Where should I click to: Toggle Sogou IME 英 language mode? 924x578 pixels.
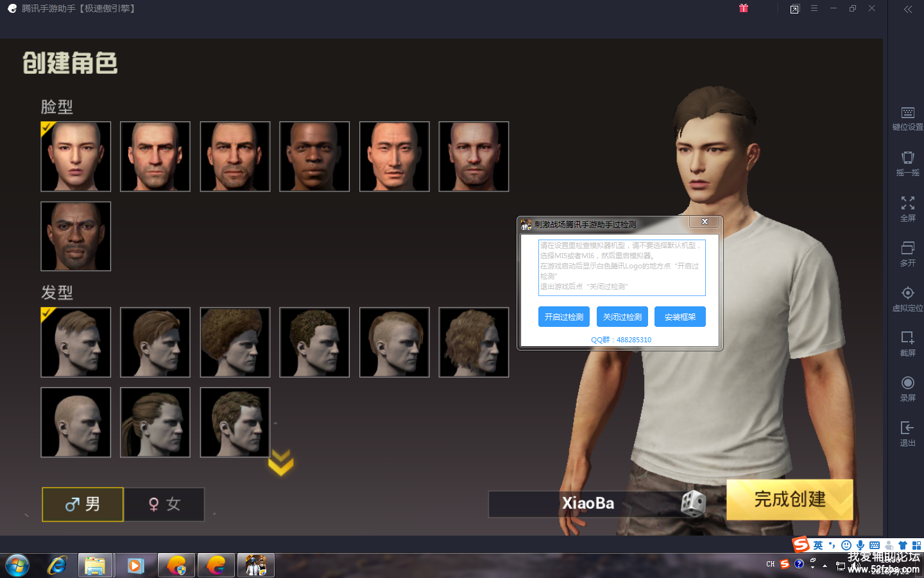pyautogui.click(x=818, y=545)
